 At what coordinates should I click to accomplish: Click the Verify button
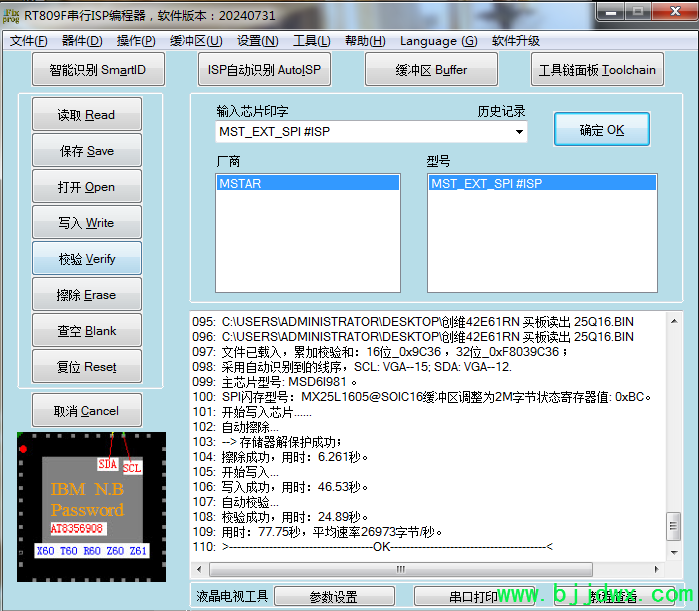[86, 259]
